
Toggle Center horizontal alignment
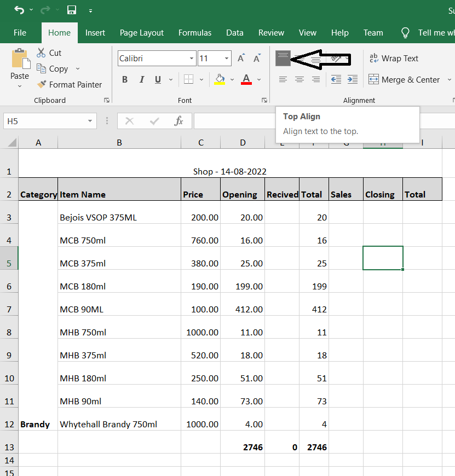pos(300,79)
